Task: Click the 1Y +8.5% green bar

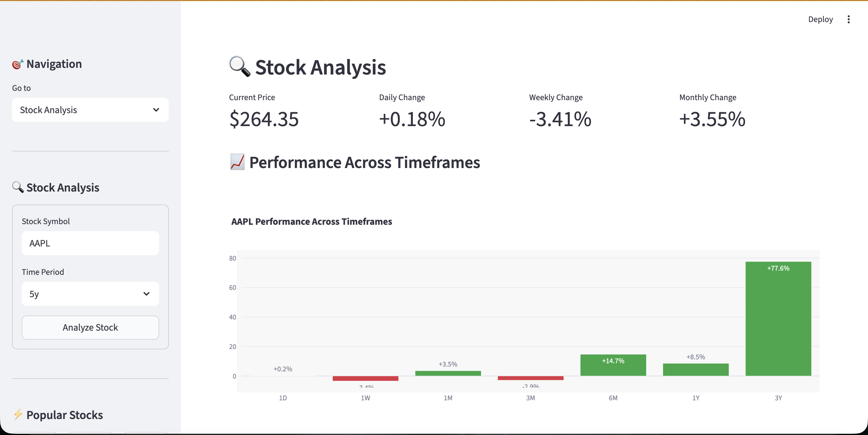Action: click(x=696, y=370)
